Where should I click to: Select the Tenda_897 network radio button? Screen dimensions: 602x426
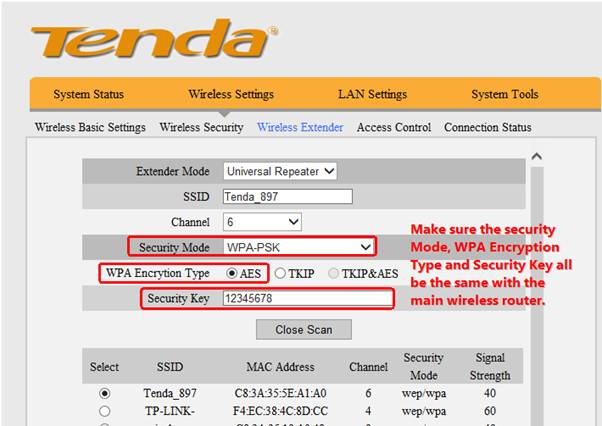pyautogui.click(x=105, y=393)
